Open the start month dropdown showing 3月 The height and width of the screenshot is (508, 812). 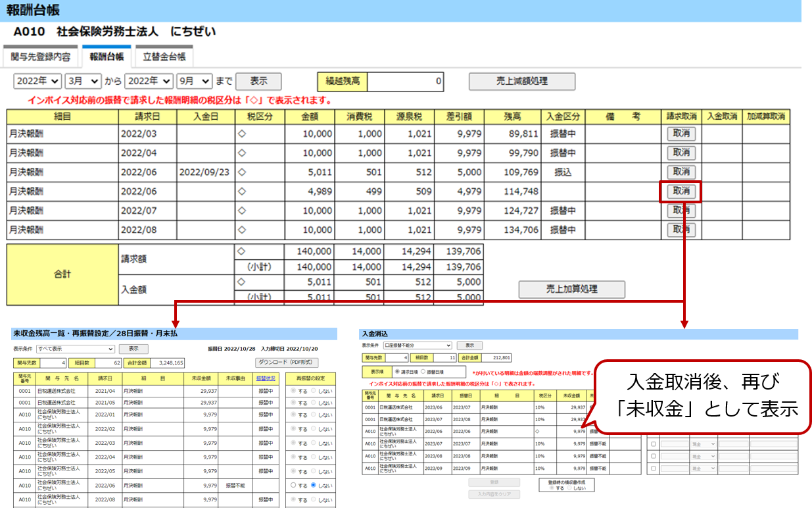click(83, 81)
